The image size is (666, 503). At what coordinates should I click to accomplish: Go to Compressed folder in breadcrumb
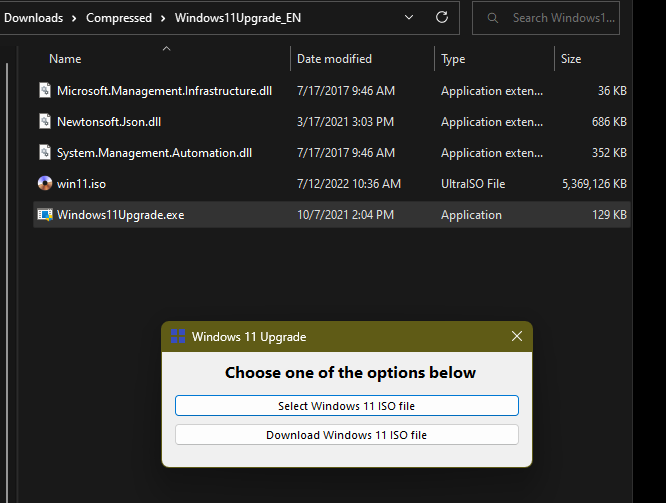click(x=119, y=18)
